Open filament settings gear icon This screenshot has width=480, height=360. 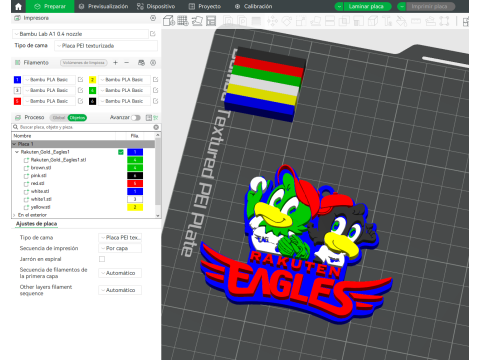pyautogui.click(x=153, y=62)
